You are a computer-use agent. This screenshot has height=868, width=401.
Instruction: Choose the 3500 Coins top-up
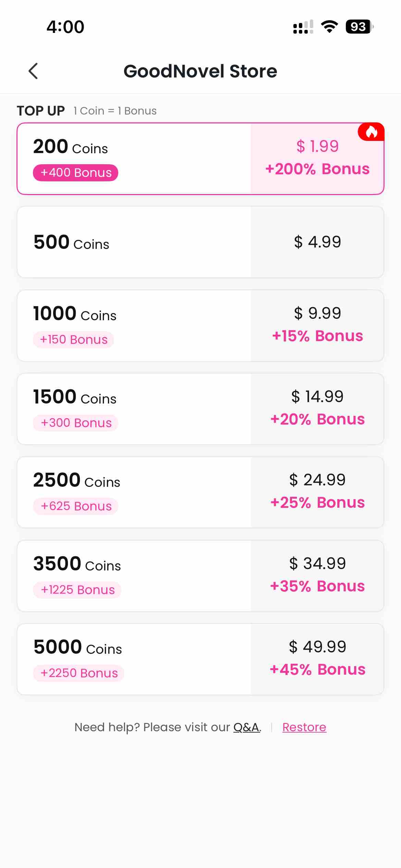click(134, 576)
